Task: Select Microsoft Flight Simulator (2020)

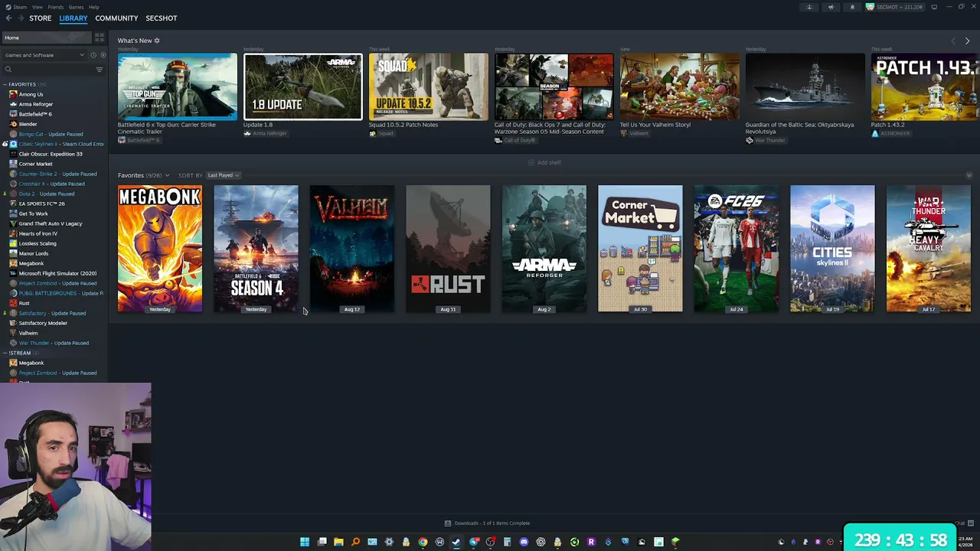Action: pyautogui.click(x=57, y=273)
